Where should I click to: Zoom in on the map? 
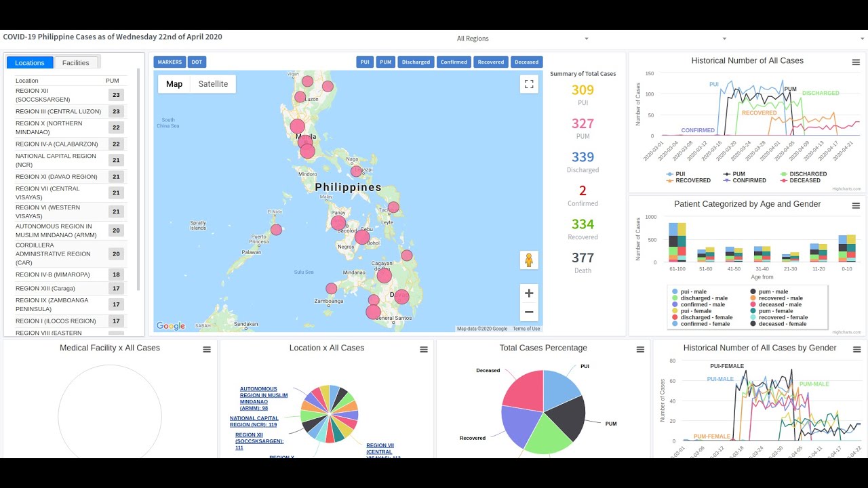pos(529,293)
